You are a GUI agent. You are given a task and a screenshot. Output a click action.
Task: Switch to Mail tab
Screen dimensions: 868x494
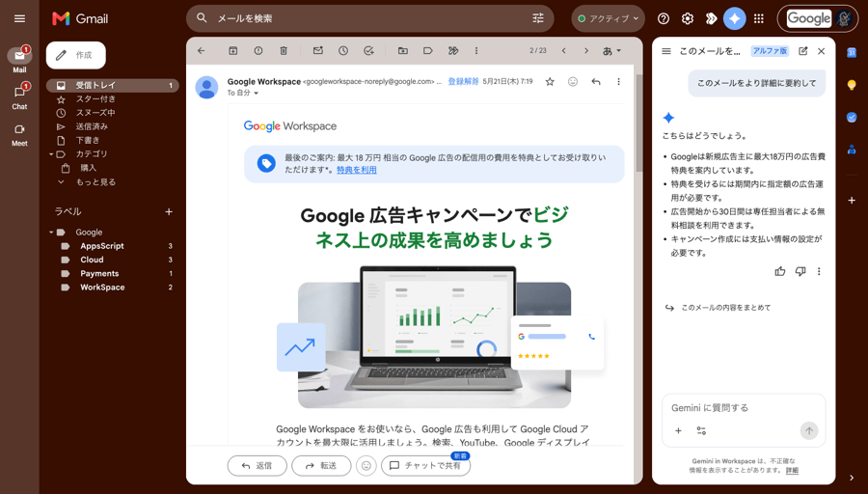19,60
